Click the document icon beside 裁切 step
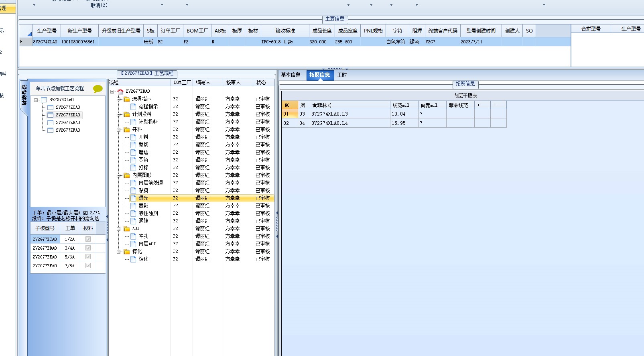Image resolution: width=644 pixels, height=356 pixels. pyautogui.click(x=133, y=144)
